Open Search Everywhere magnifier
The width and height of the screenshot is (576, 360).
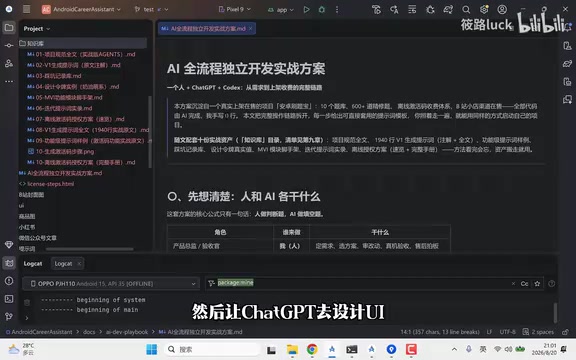466,10
